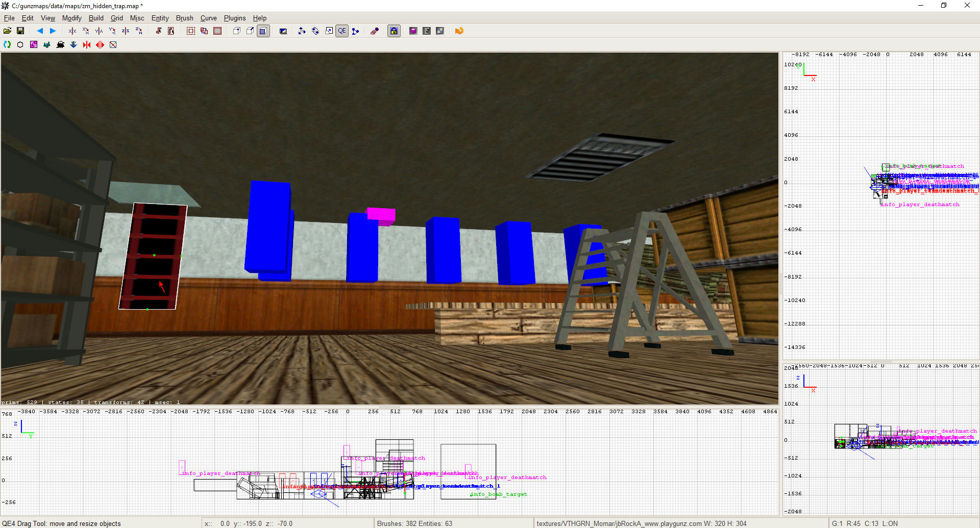The image size is (980, 528).
Task: Activate the free scaling tool
Action: pos(329,31)
